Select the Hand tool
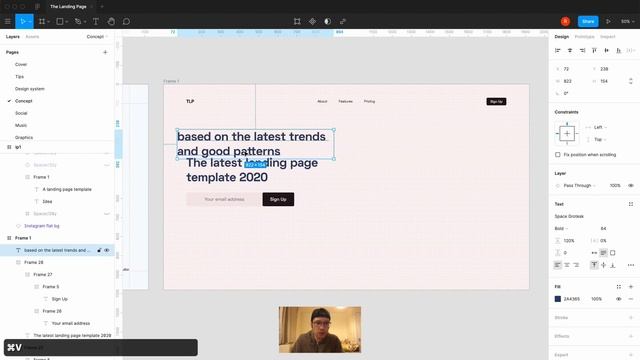Image resolution: width=640 pixels, height=360 pixels. [111, 21]
